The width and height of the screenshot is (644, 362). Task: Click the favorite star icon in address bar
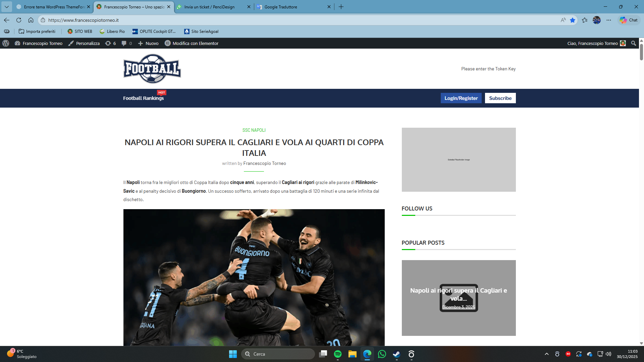(573, 20)
